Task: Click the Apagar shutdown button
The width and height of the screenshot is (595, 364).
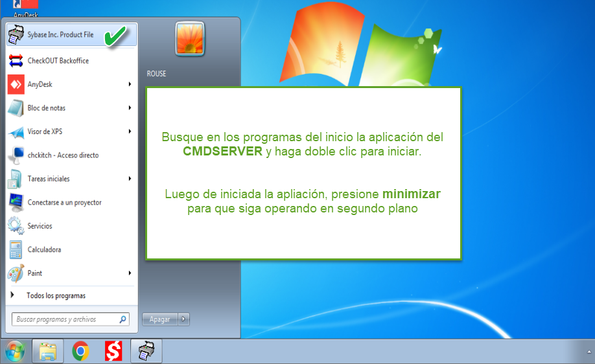Action: tap(159, 319)
